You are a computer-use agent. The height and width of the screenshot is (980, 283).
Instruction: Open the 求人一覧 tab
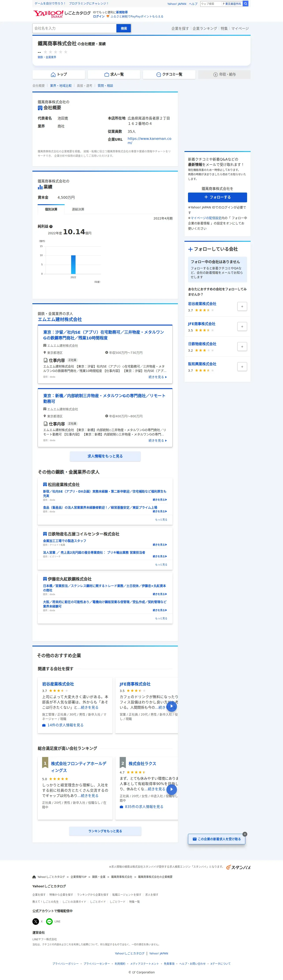pos(114,75)
